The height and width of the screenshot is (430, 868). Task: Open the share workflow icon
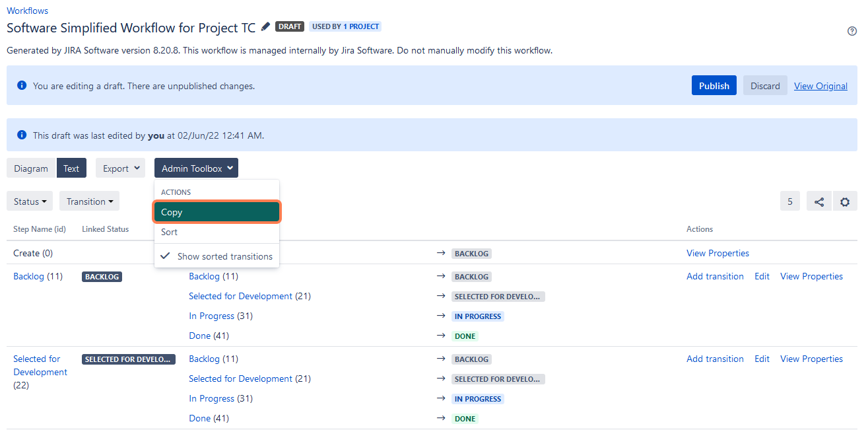coord(818,201)
